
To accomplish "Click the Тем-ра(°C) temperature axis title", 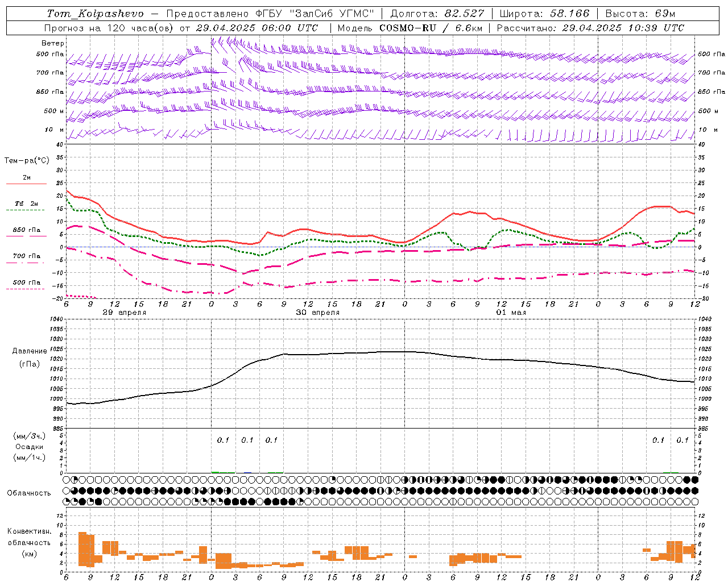I will [27, 161].
